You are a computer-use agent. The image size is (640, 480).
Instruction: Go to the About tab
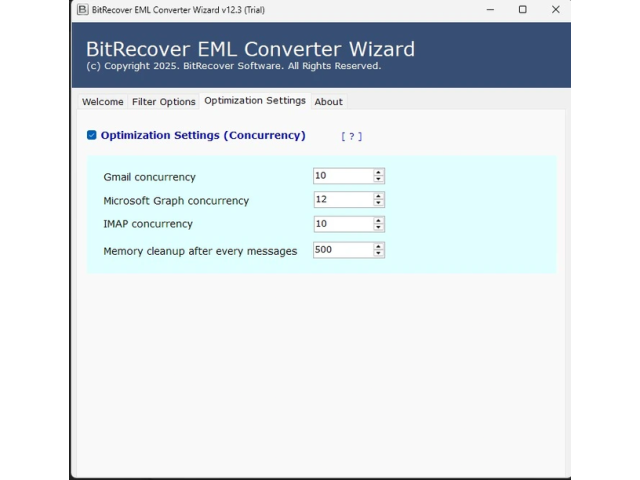coord(328,102)
